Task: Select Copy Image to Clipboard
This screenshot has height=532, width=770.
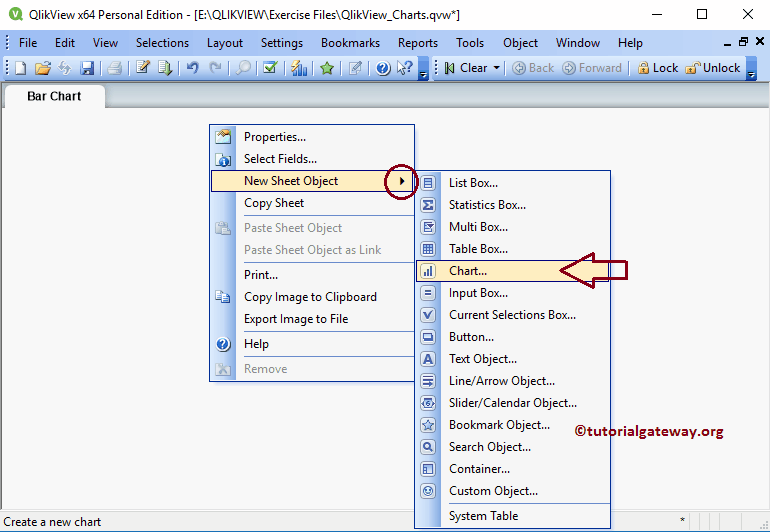Action: tap(312, 297)
